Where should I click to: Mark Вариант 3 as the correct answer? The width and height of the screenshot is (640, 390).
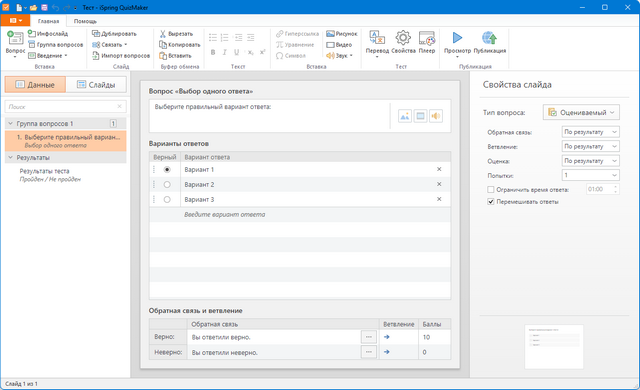167,199
